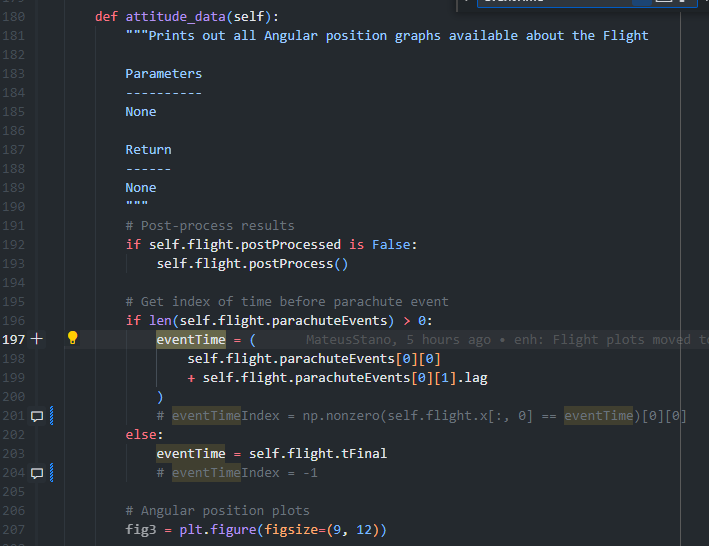Click the 'if' keyword on line 192
The width and height of the screenshot is (709, 546).
point(133,245)
